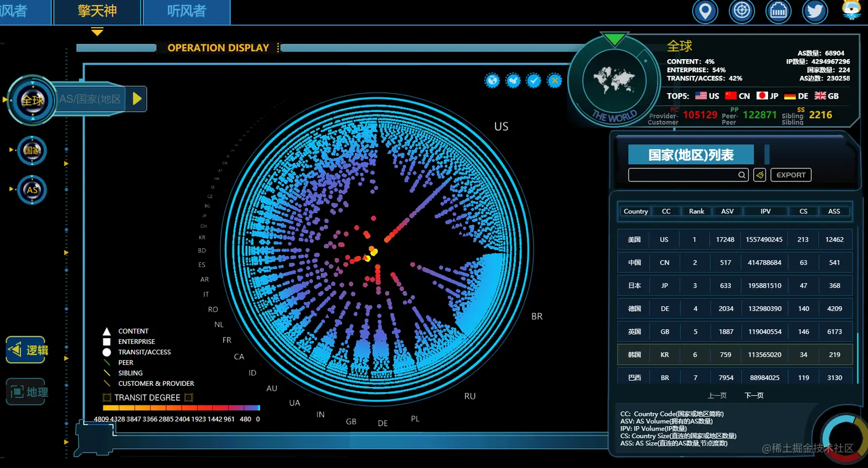
Task: Go to 下一页 next page
Action: [754, 395]
